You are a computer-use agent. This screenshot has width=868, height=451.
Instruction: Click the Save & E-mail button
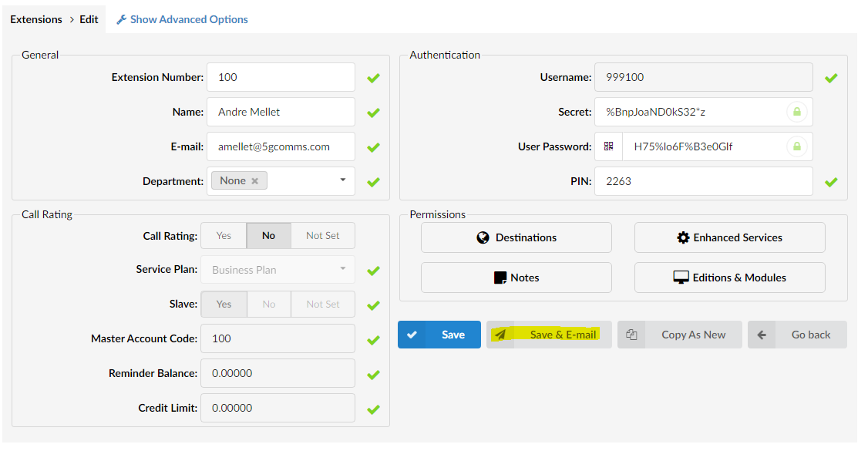coord(549,335)
